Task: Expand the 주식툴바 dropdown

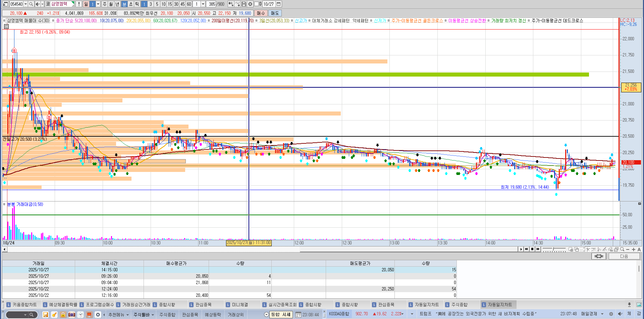Action: (153, 315)
